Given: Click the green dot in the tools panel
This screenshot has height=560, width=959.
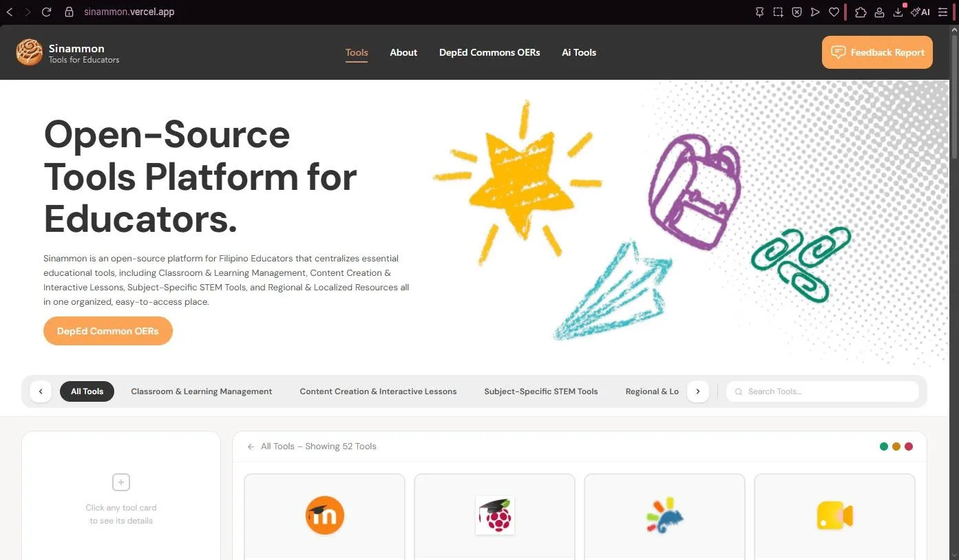Looking at the screenshot, I should click(x=884, y=446).
